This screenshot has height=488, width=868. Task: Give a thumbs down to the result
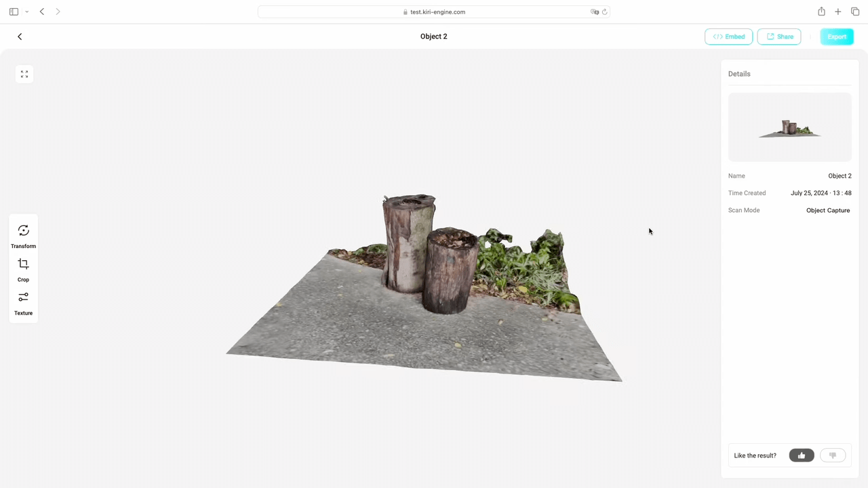(833, 455)
